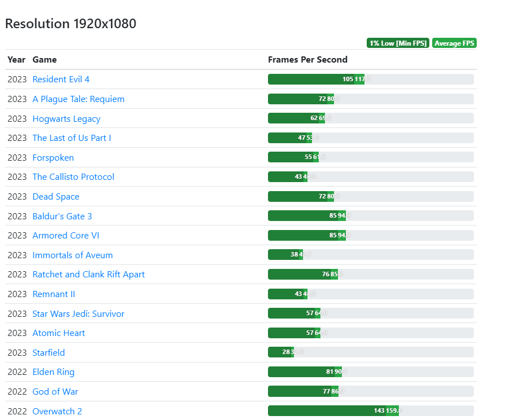Click A Plague Tale: Requiem FPS bar
523x420 pixels.
coord(371,99)
